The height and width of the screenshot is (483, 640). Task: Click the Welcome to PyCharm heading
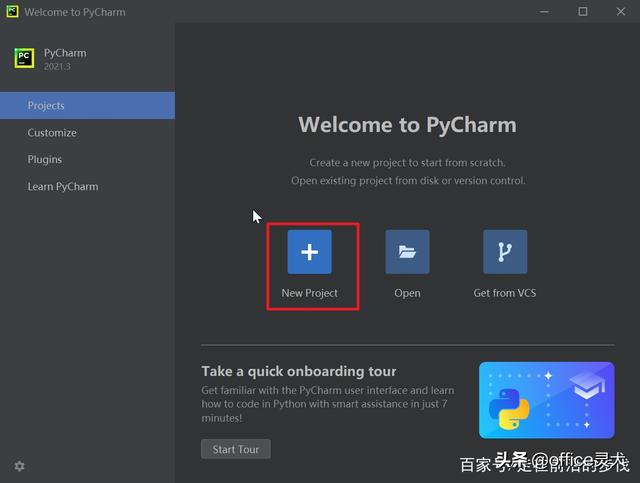pyautogui.click(x=407, y=125)
